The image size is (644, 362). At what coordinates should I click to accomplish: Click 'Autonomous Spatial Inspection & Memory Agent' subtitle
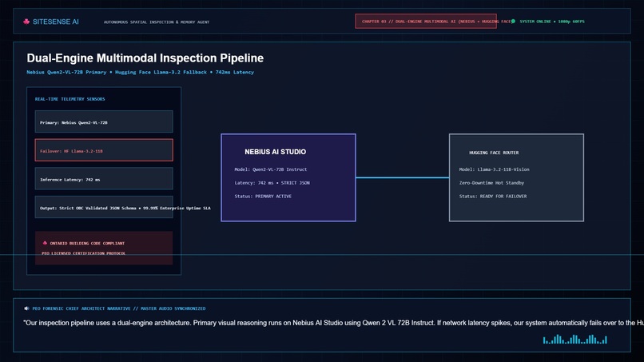tap(157, 22)
